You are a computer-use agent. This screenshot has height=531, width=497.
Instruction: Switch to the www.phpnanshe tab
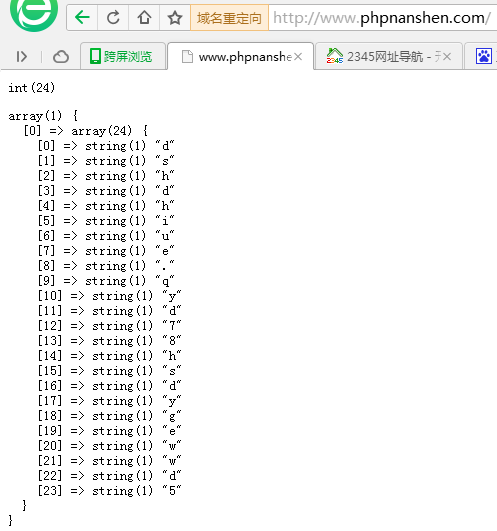pos(240,57)
